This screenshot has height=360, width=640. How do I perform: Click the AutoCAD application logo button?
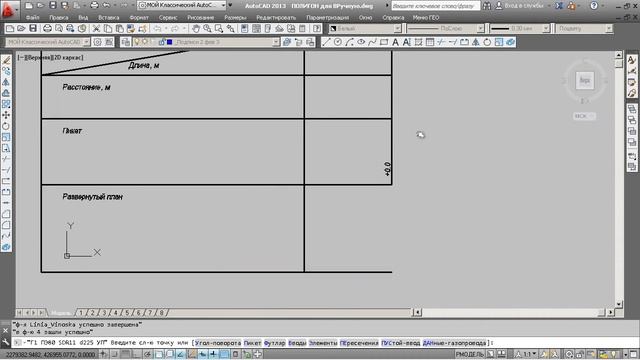(9, 9)
